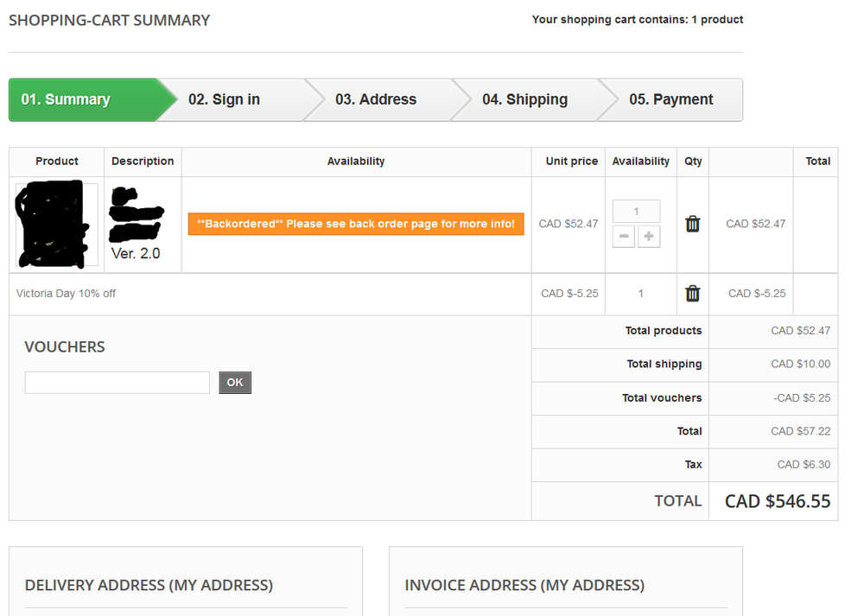Image resolution: width=864 pixels, height=616 pixels.
Task: Click the voucher code input field
Action: click(x=118, y=383)
